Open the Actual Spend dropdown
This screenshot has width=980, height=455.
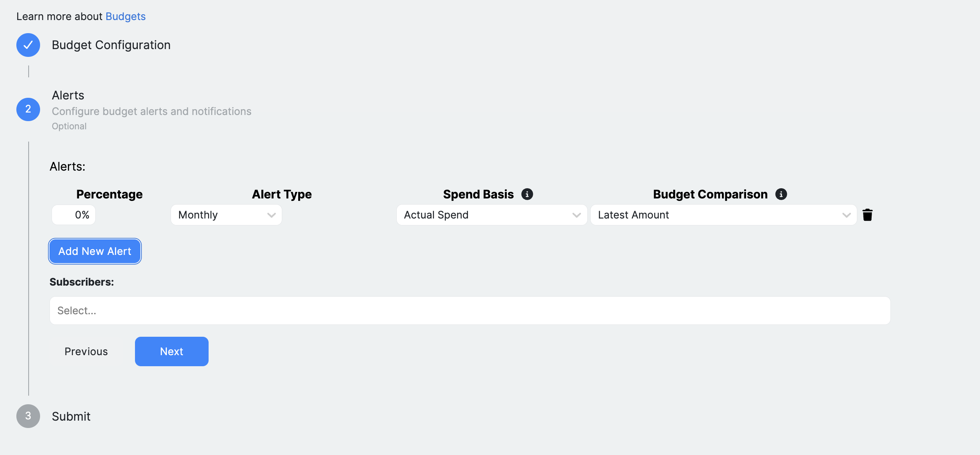click(491, 215)
